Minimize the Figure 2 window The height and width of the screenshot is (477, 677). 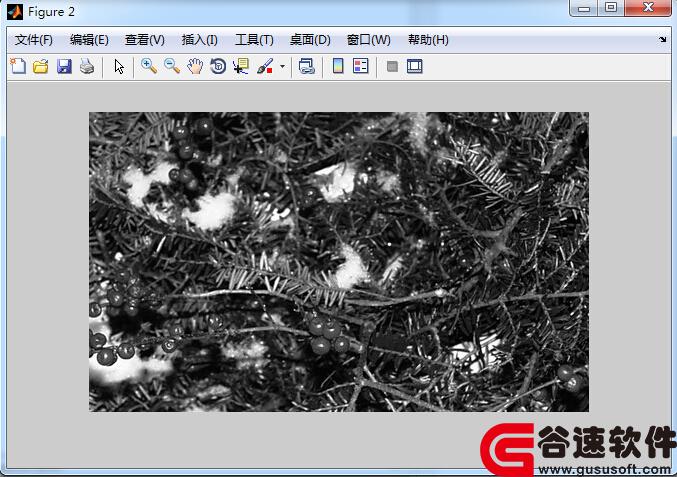[x=584, y=8]
